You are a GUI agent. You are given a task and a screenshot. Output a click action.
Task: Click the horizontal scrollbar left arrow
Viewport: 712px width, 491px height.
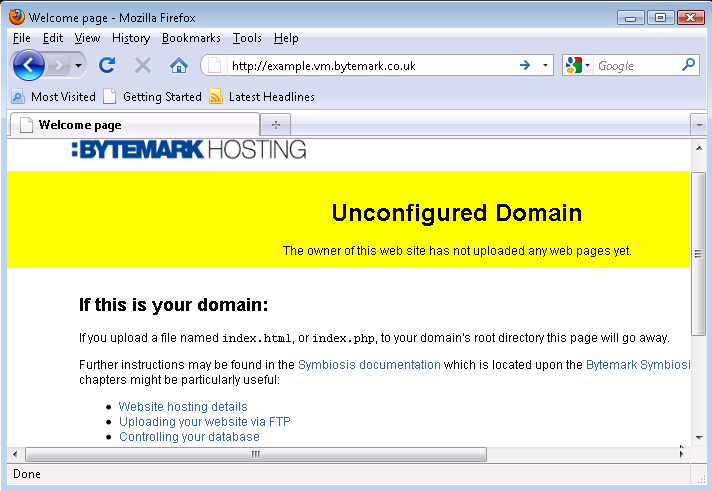(x=15, y=454)
